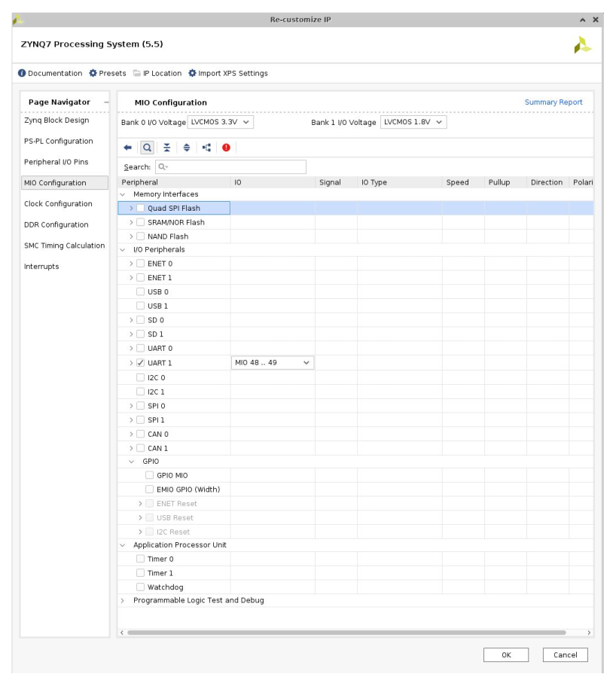Click the tree hierarchy view toolbar icon
This screenshot has width=616, height=683.
pyautogui.click(x=206, y=148)
